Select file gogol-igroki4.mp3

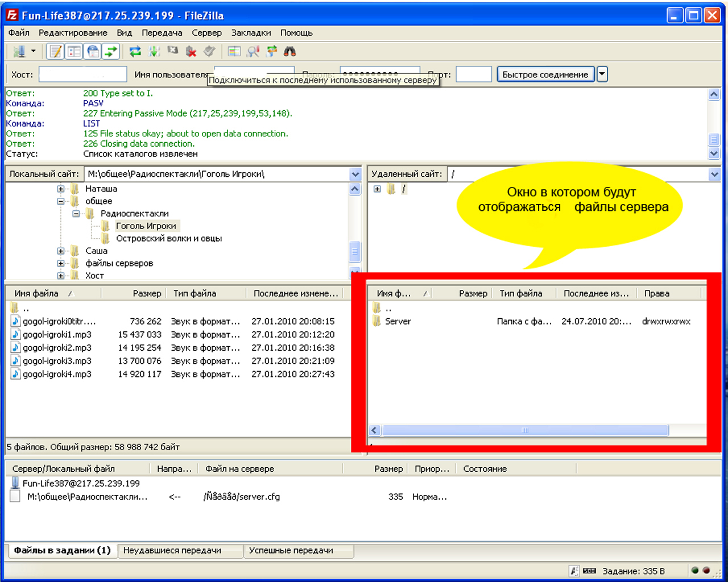pos(57,374)
